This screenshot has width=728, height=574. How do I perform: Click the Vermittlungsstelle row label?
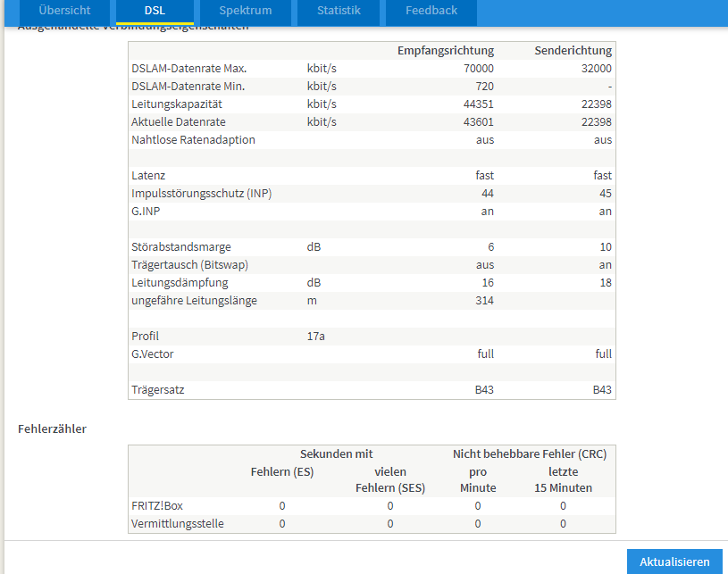(x=178, y=524)
